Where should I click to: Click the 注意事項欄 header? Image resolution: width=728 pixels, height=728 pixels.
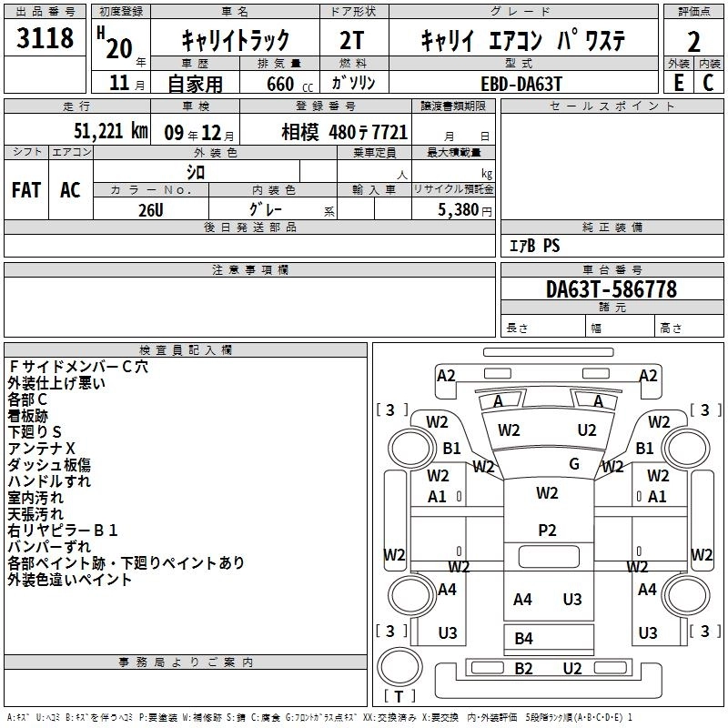point(249,269)
